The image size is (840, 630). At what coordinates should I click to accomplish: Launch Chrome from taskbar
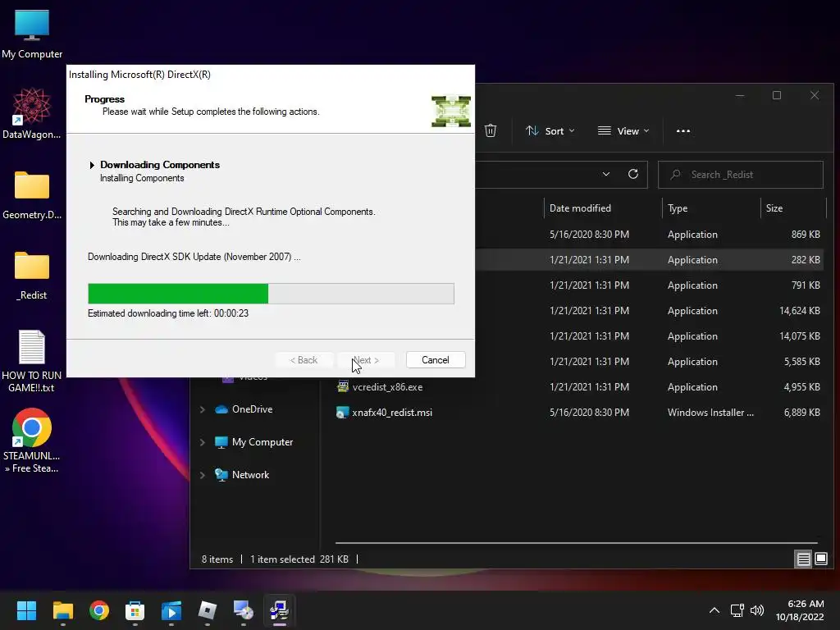tap(99, 610)
